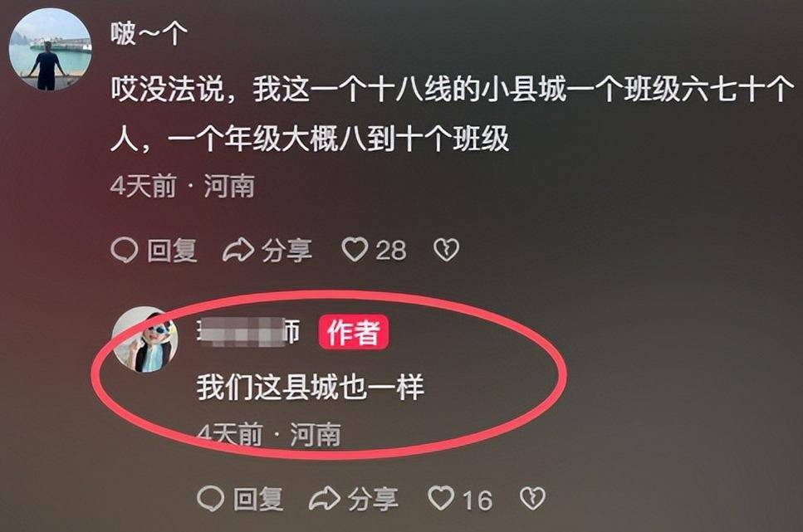Tap the share arrow icon under the first comment

238,251
